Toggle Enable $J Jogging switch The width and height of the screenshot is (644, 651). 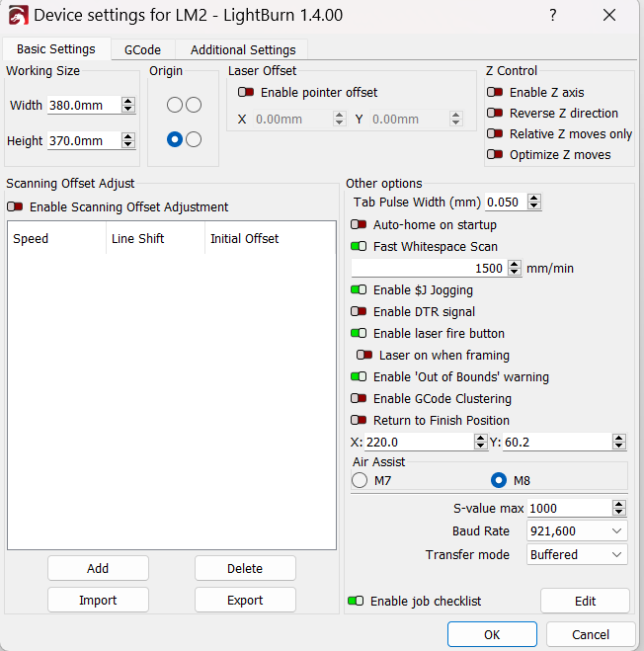pyautogui.click(x=359, y=289)
